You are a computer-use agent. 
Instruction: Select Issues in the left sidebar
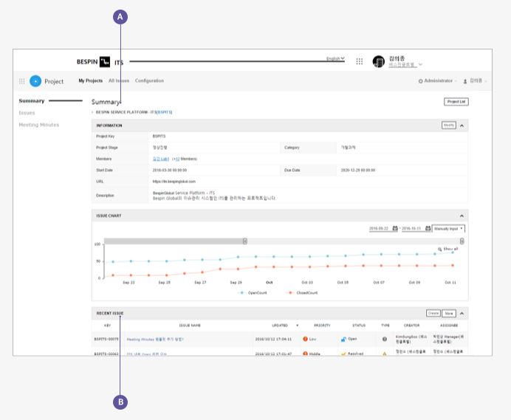tap(27, 113)
